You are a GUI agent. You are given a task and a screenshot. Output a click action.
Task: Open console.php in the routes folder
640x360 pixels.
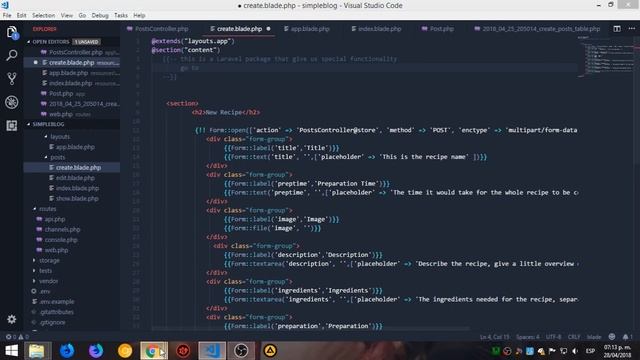[61, 240]
